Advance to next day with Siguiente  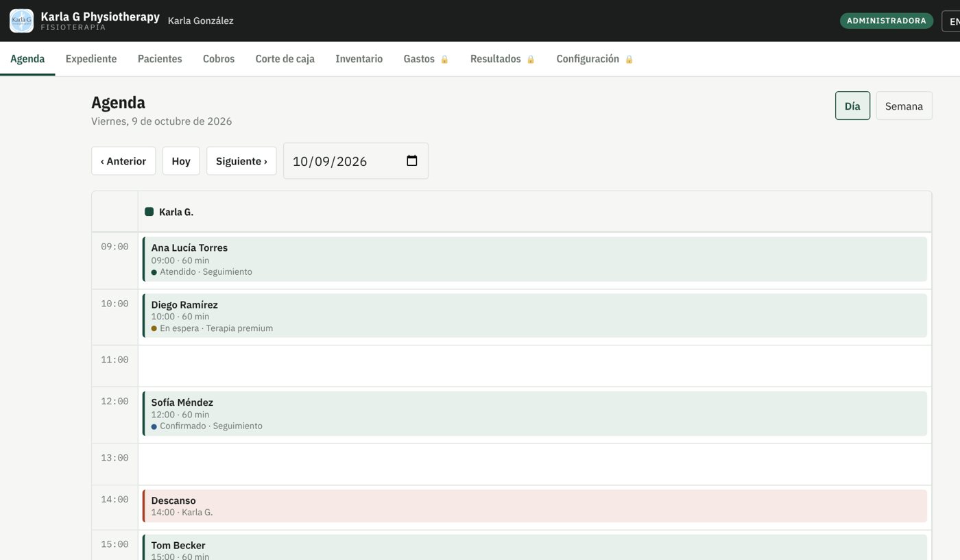click(x=241, y=161)
